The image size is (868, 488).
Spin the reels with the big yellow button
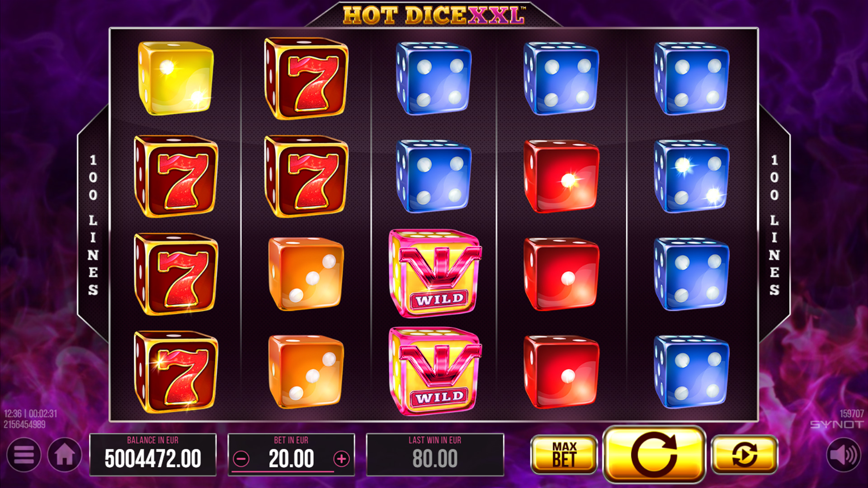click(654, 455)
